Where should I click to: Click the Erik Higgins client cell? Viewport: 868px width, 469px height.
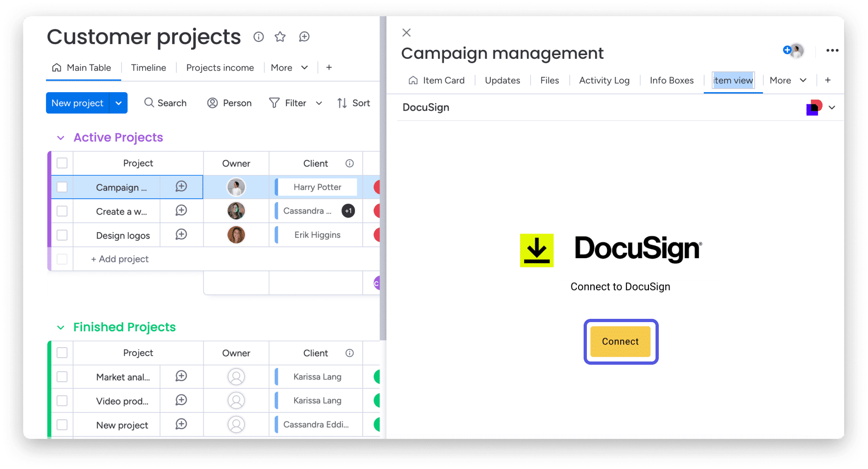click(317, 235)
